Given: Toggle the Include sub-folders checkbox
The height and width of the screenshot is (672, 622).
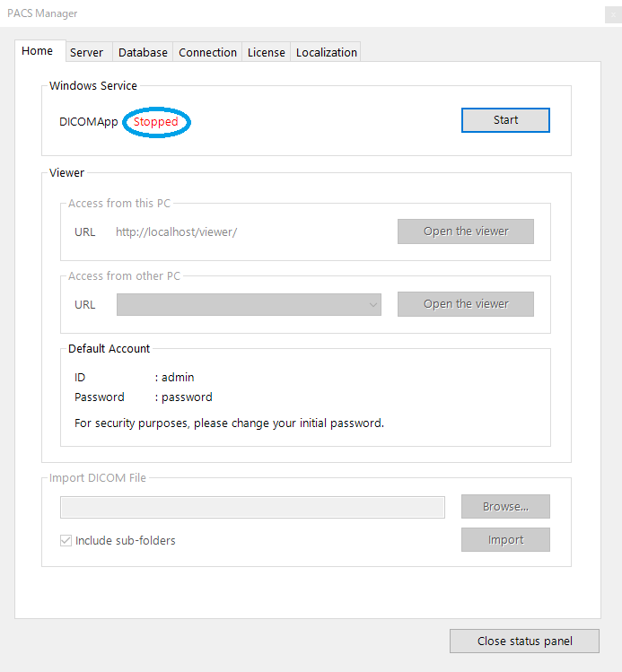Looking at the screenshot, I should [66, 540].
